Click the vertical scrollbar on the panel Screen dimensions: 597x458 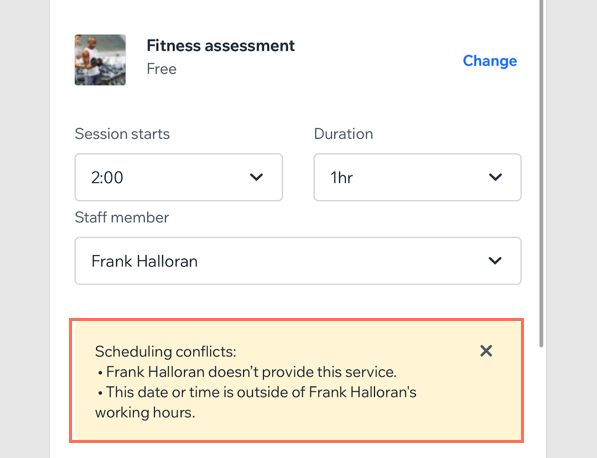pyautogui.click(x=541, y=173)
